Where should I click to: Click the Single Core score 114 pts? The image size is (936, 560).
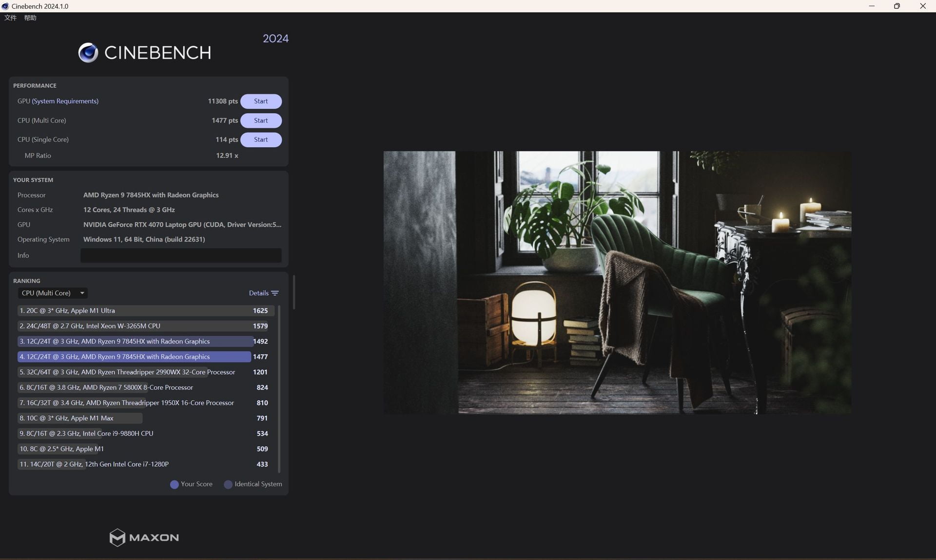(227, 139)
